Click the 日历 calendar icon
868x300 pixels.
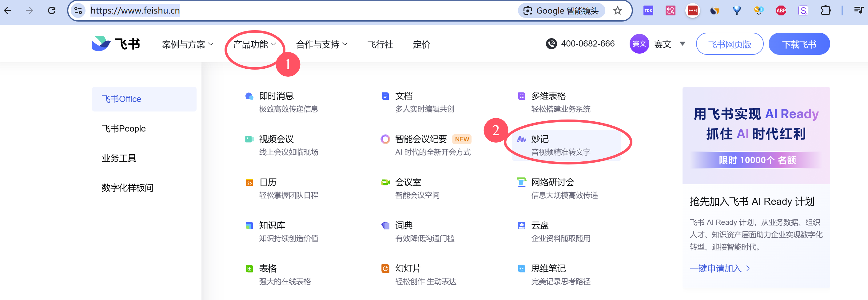tap(249, 182)
